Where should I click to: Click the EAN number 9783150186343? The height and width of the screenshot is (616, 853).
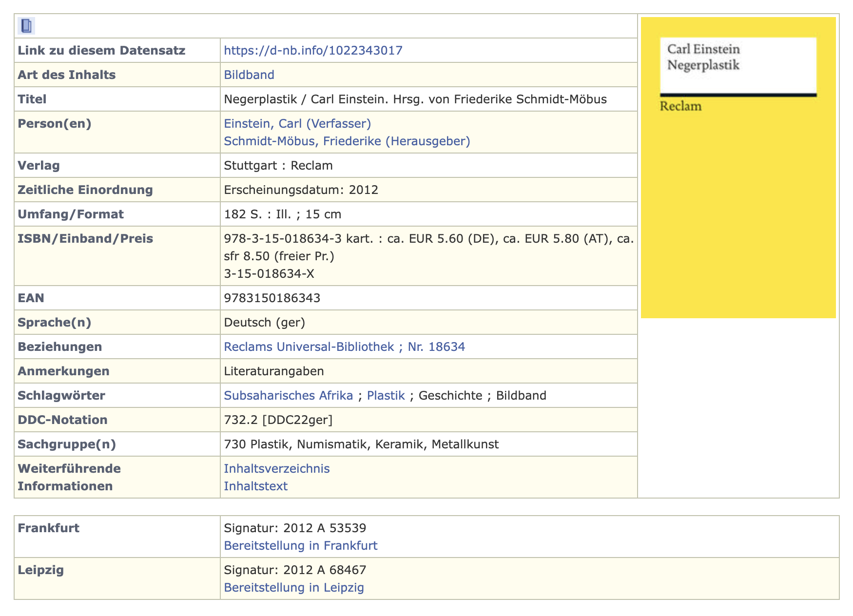coord(272,298)
